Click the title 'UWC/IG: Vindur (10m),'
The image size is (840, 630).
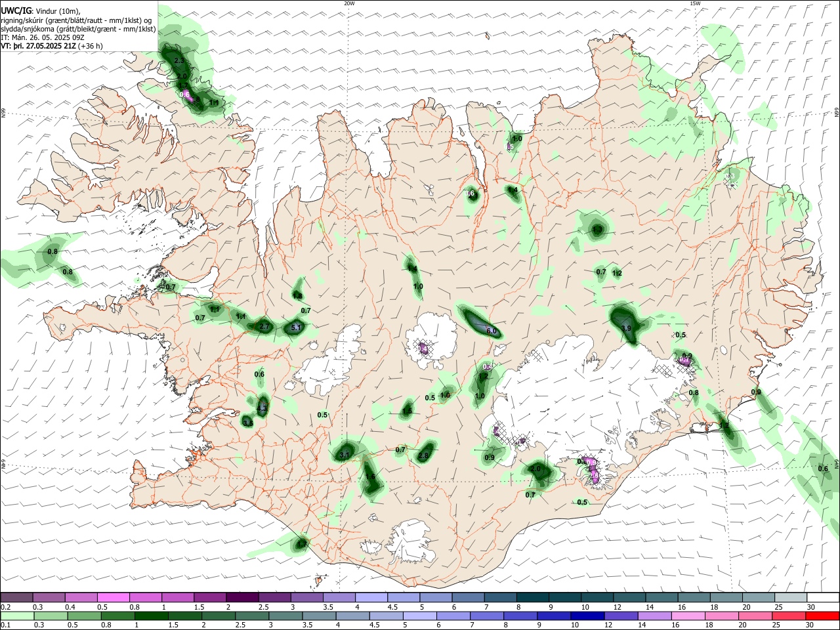click(41, 10)
